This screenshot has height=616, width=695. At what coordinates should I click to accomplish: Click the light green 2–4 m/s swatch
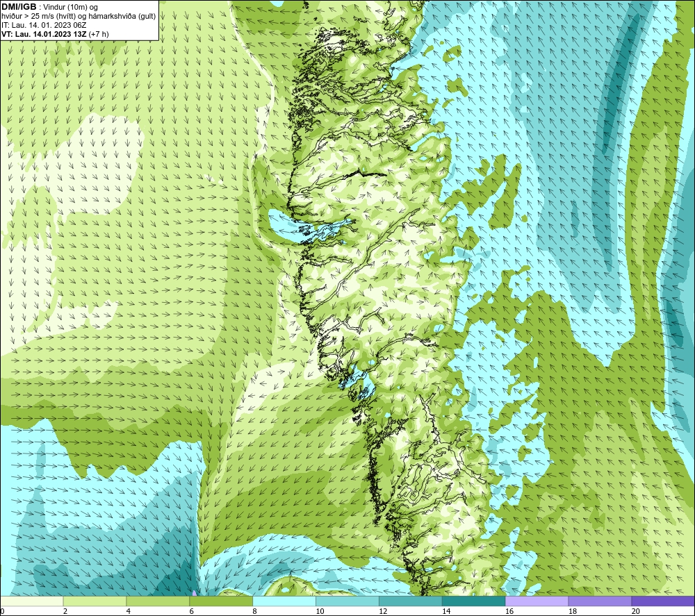coord(95,601)
